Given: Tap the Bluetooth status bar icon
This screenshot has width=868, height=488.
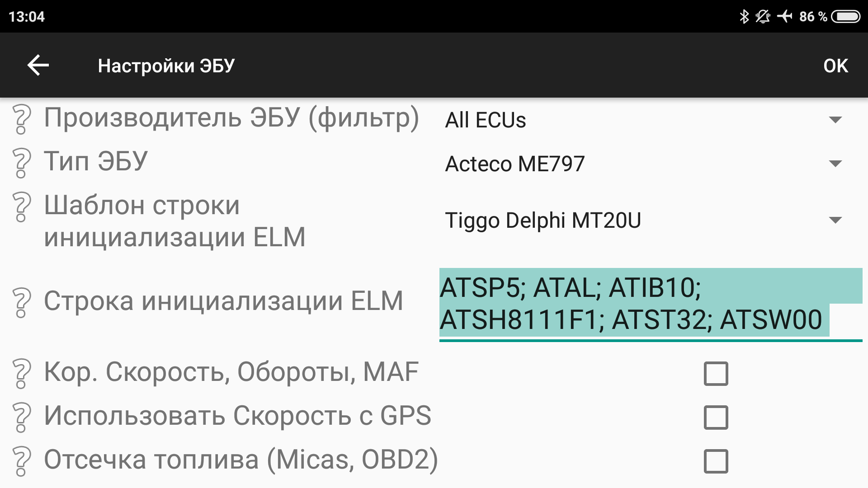Looking at the screenshot, I should click(x=744, y=17).
